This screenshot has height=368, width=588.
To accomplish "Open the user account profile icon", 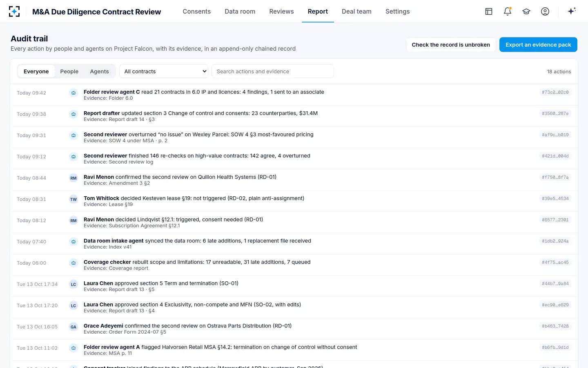I will pos(545,11).
